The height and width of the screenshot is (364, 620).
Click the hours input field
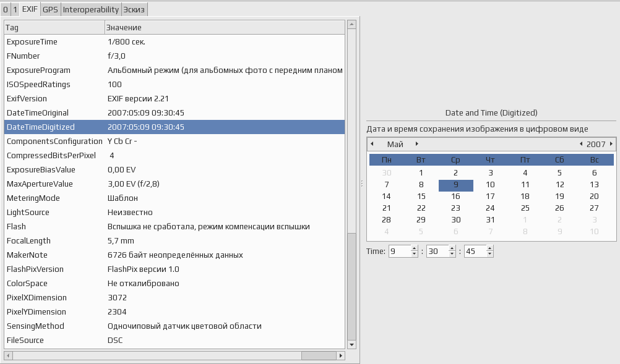tap(400, 251)
